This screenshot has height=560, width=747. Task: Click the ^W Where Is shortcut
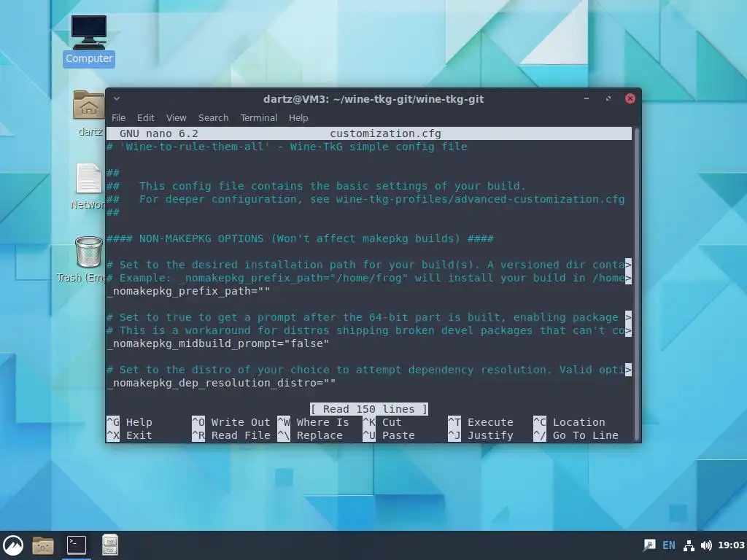pos(313,422)
